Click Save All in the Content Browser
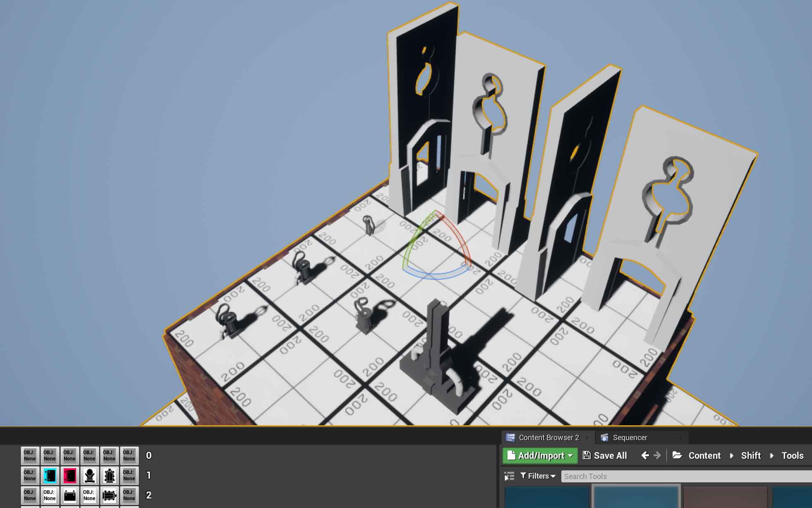 coord(606,455)
